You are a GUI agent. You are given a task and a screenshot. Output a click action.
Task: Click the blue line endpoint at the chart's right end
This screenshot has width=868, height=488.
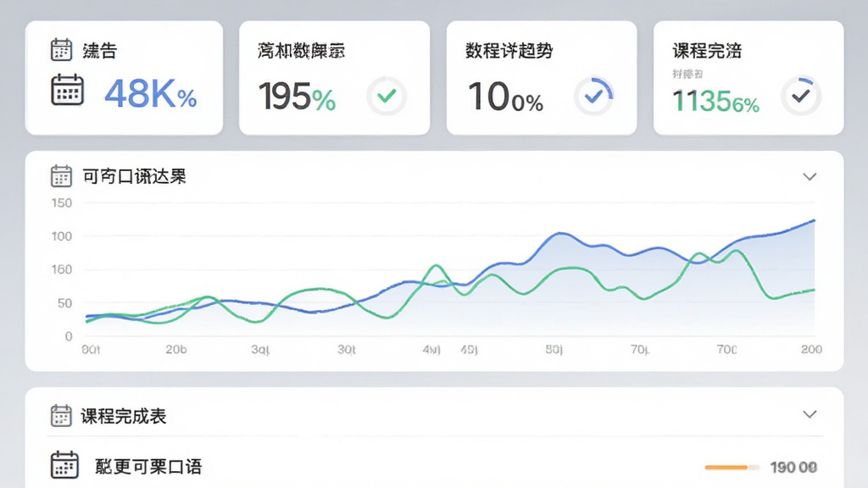[814, 221]
